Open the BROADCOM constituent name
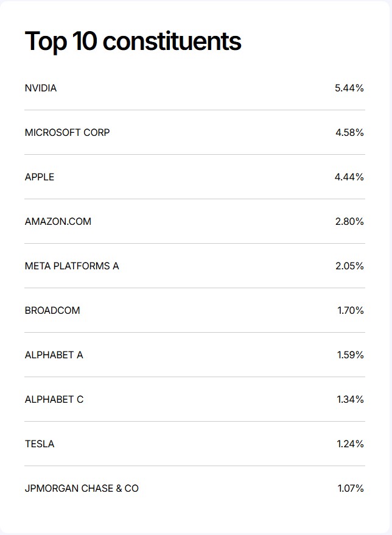This screenshot has width=392, height=535. coord(52,311)
